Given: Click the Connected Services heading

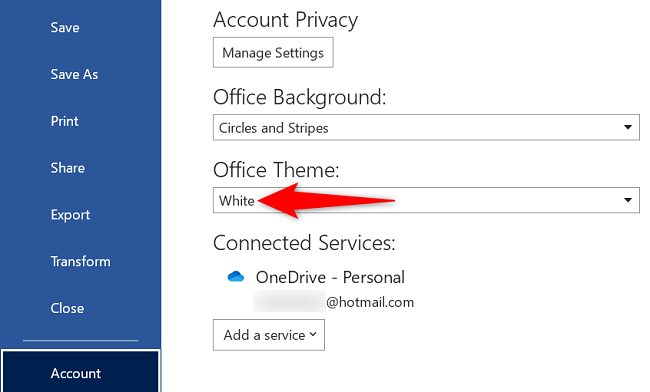Looking at the screenshot, I should click(304, 243).
